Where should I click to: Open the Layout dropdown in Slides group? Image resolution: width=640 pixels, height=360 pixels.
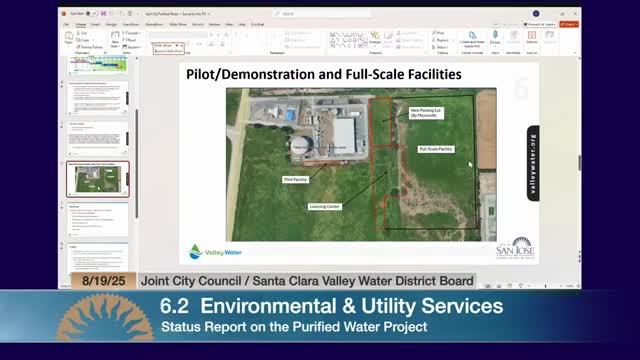[131, 33]
